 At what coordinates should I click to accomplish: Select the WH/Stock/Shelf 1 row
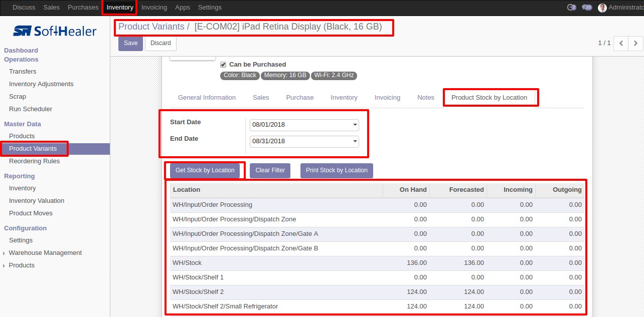point(377,277)
